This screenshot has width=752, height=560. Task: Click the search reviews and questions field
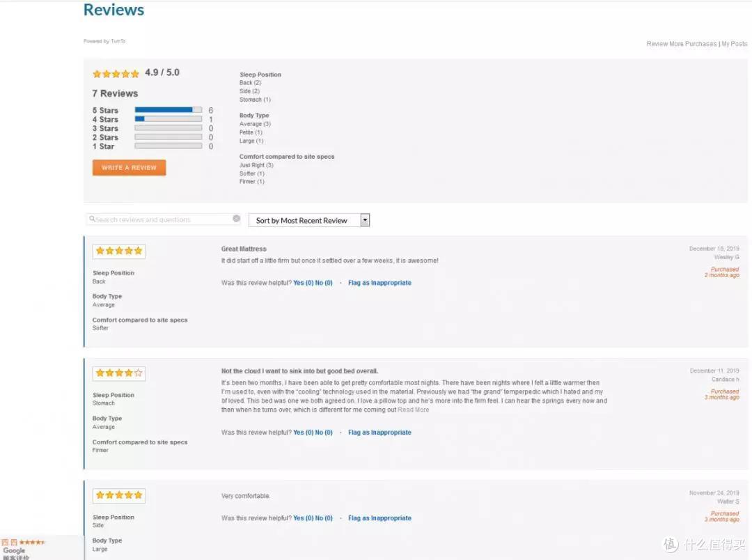tap(163, 219)
